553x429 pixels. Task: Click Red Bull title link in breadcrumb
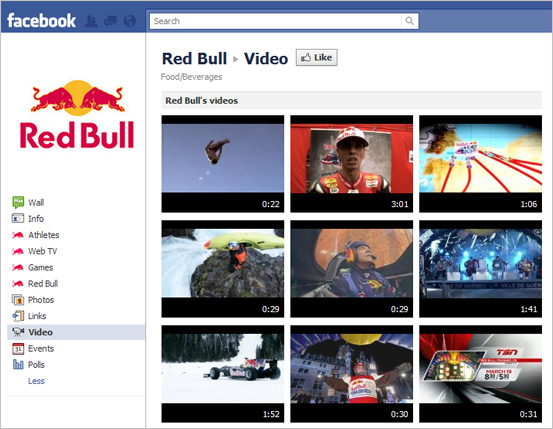(x=194, y=59)
